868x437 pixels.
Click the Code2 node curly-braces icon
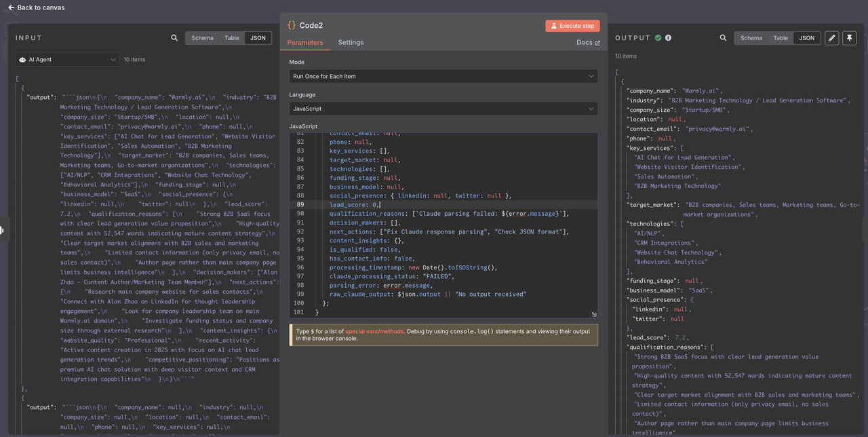pos(292,25)
